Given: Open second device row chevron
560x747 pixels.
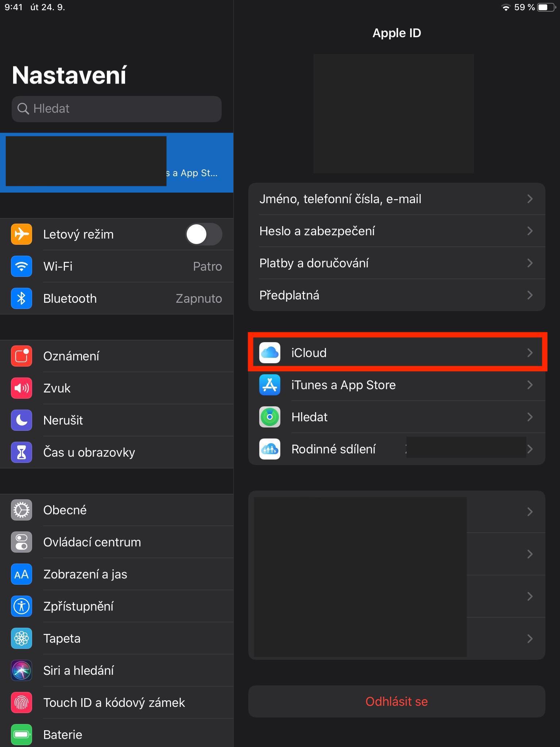Looking at the screenshot, I should (x=530, y=554).
